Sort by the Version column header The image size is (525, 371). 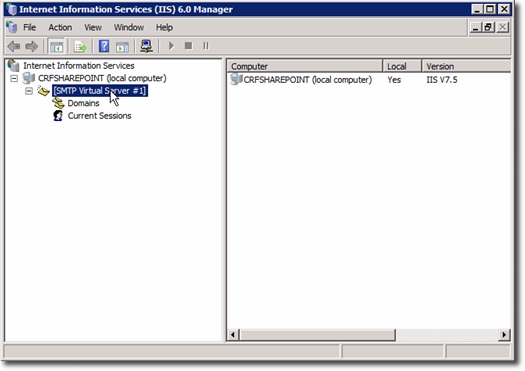466,66
